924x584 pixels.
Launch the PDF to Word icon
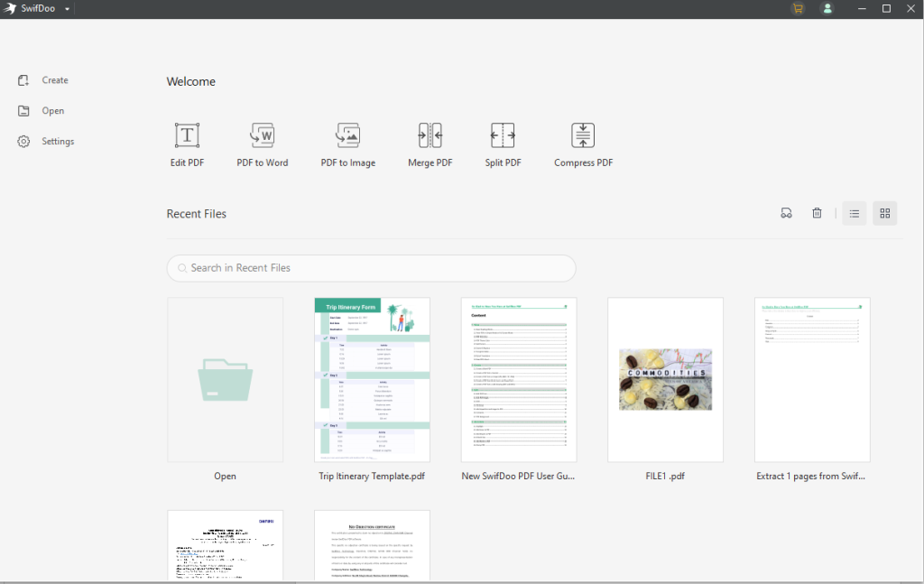[x=263, y=135]
